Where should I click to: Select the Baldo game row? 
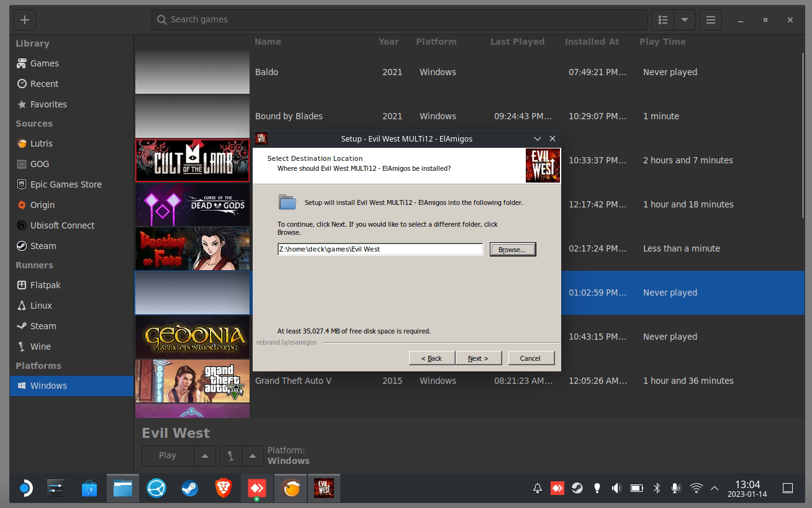(x=469, y=72)
